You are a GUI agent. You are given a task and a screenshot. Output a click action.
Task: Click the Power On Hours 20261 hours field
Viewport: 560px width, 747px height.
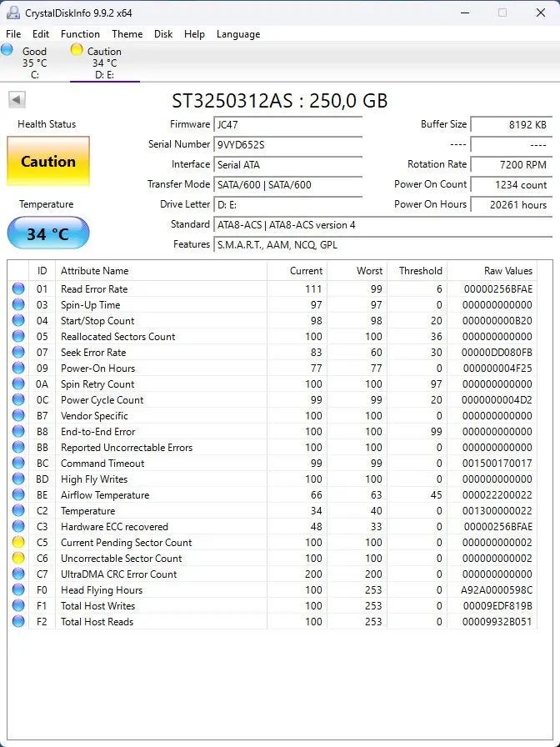(x=512, y=205)
